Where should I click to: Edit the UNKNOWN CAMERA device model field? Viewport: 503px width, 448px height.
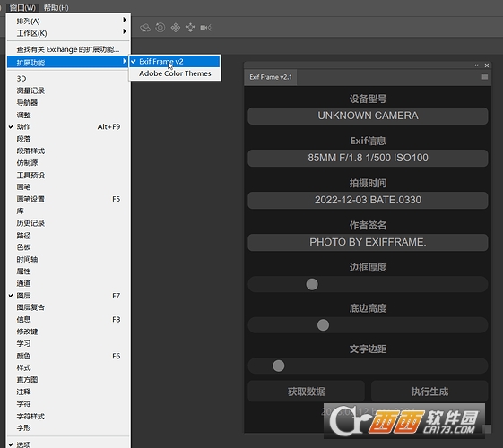[368, 116]
